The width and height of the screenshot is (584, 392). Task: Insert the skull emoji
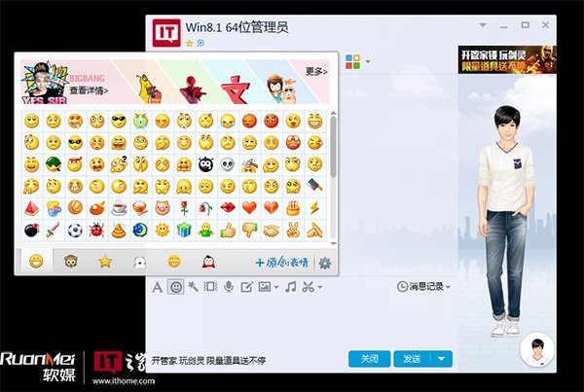click(x=228, y=164)
